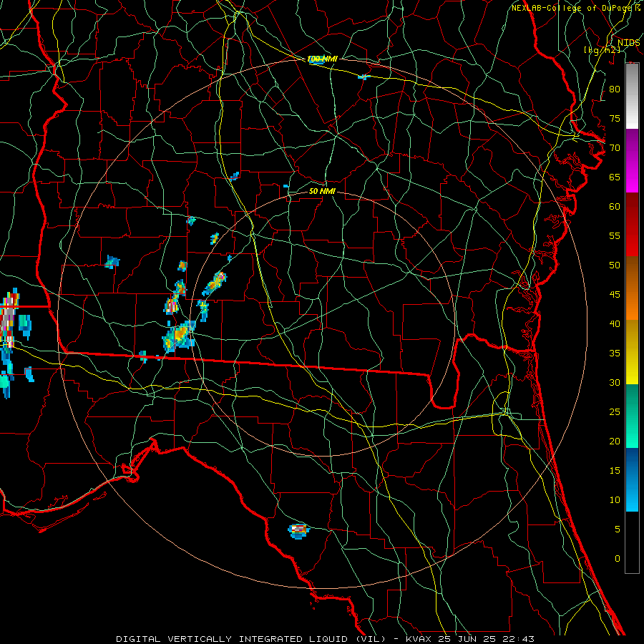Click the black bottom segment of the color scale
The width and height of the screenshot is (644, 644).
tap(632, 542)
